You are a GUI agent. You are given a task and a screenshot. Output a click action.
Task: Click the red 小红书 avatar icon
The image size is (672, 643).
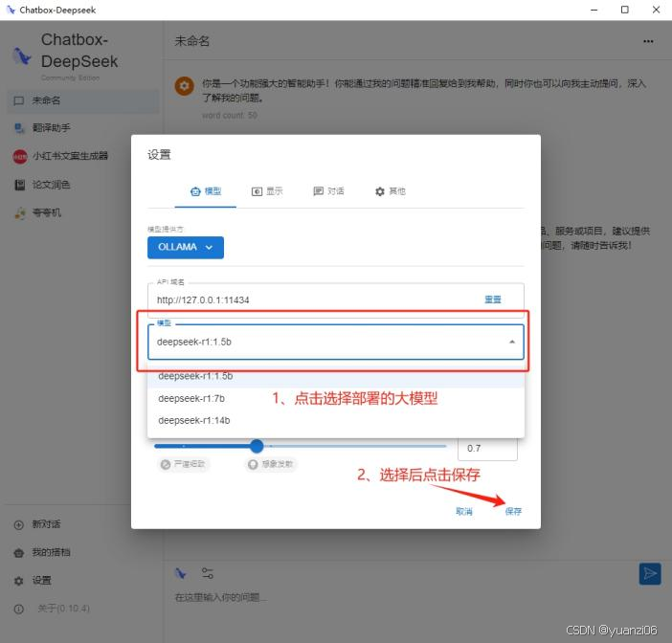click(x=20, y=156)
